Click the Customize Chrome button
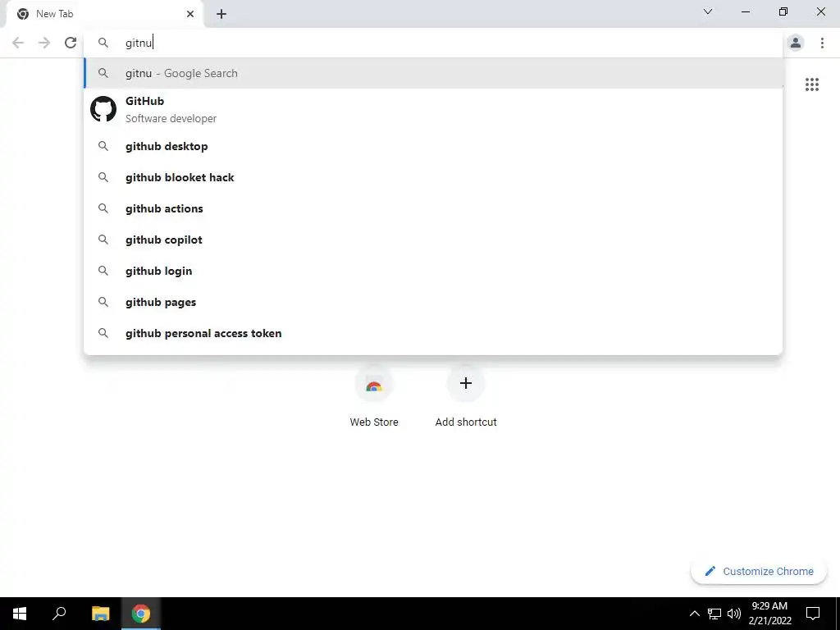Screen dimensions: 840x630 759,571
